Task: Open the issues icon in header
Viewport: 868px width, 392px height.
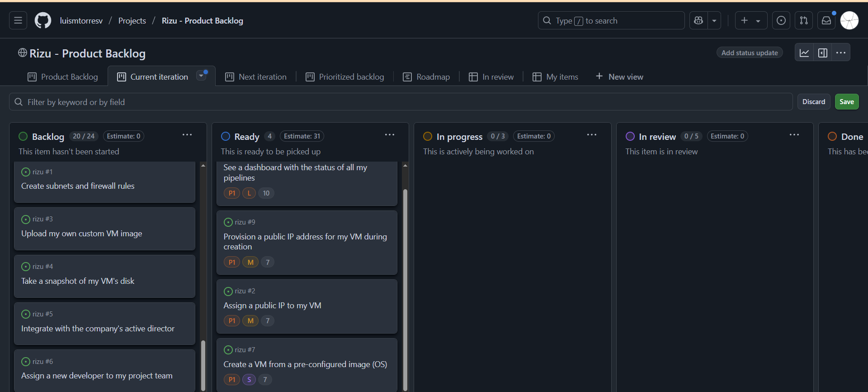Action: pos(781,20)
